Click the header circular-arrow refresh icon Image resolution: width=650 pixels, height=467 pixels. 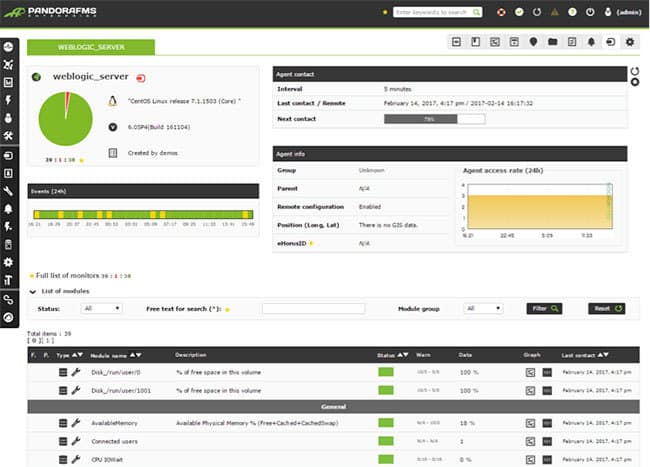point(537,12)
